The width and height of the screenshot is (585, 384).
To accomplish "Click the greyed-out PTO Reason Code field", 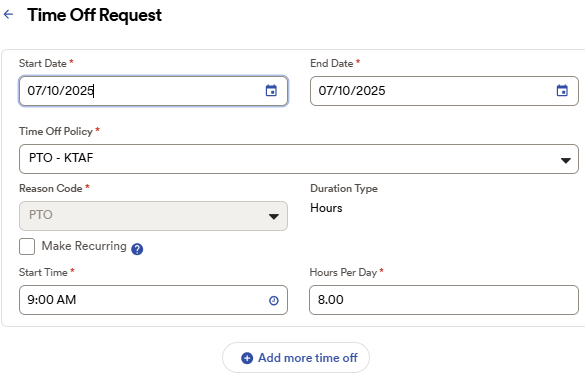I will (153, 216).
